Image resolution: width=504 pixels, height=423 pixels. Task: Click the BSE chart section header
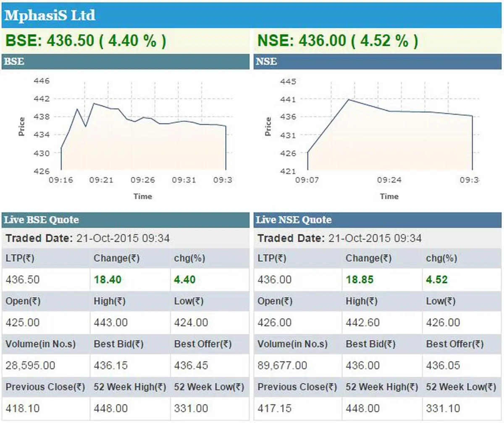[126, 62]
